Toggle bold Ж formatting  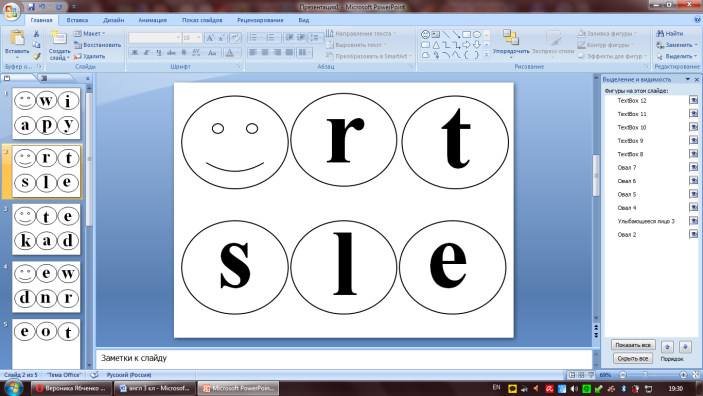(x=135, y=53)
